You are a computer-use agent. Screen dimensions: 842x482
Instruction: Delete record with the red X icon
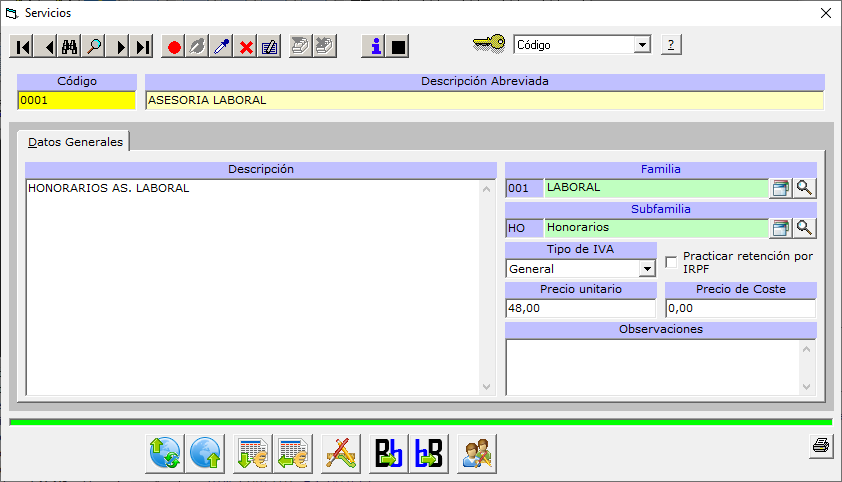[246, 47]
